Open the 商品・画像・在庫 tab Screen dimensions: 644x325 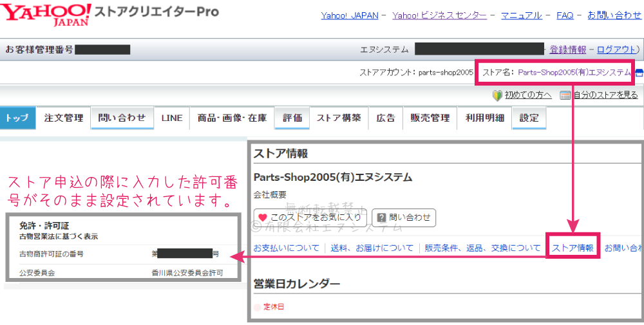[x=232, y=118]
